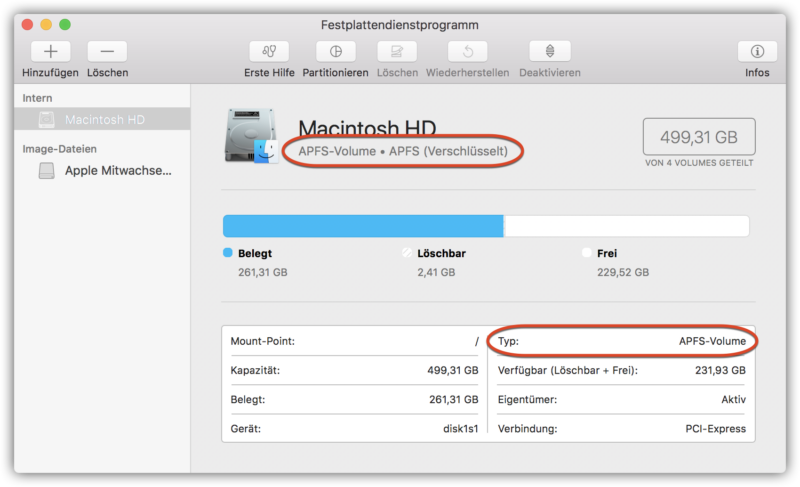Click the Kapazität value 499,31 GB in table
The image size is (800, 487).
(453, 370)
